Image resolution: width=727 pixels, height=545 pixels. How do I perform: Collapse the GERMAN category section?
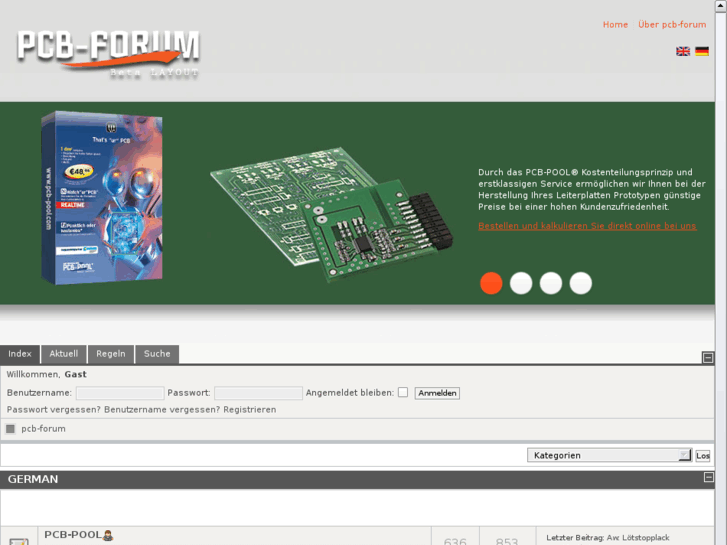click(708, 477)
